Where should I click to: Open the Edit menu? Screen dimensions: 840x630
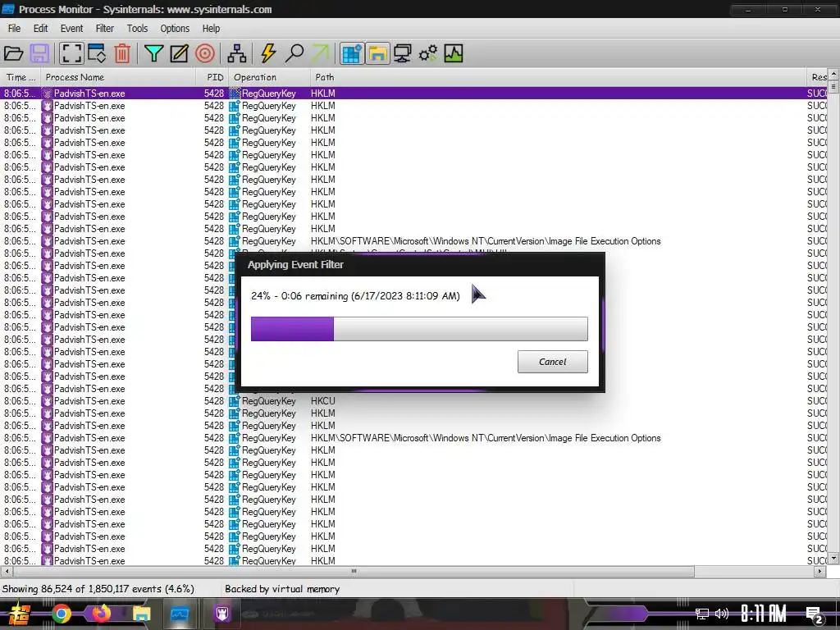point(41,29)
